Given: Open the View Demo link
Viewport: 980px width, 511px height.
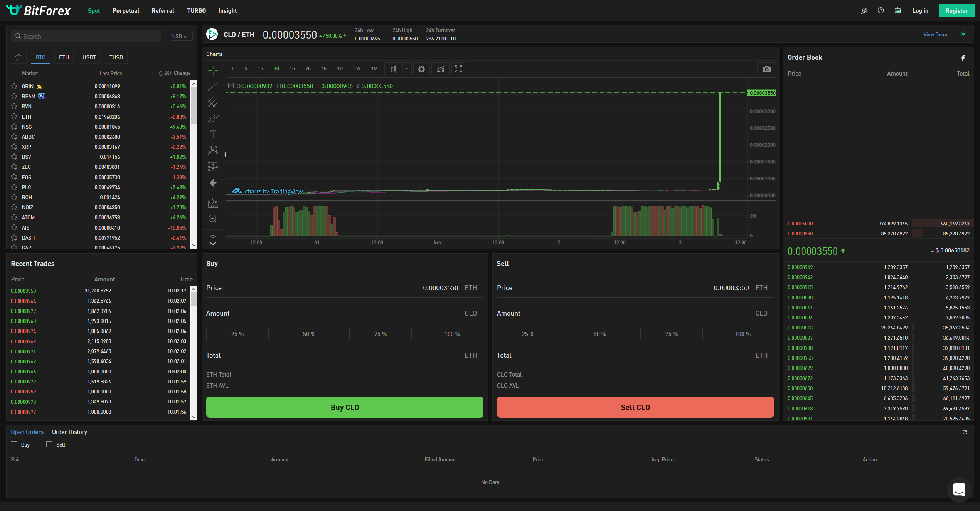Looking at the screenshot, I should click(936, 34).
